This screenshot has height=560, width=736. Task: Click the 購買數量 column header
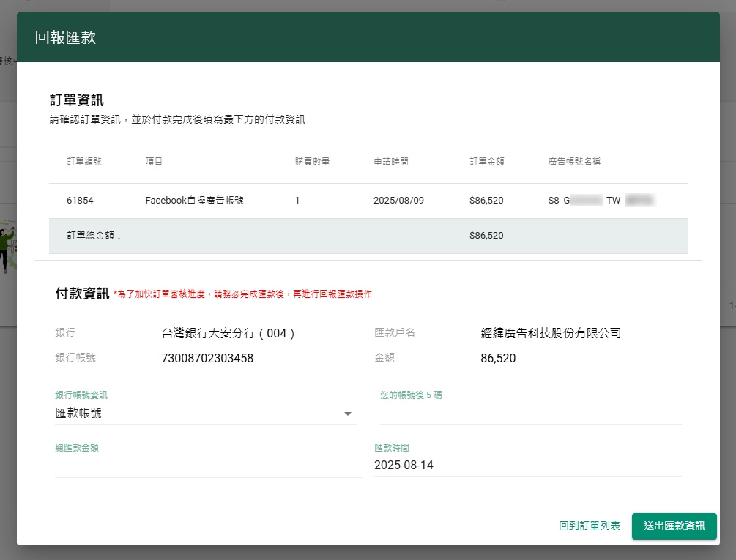click(312, 161)
